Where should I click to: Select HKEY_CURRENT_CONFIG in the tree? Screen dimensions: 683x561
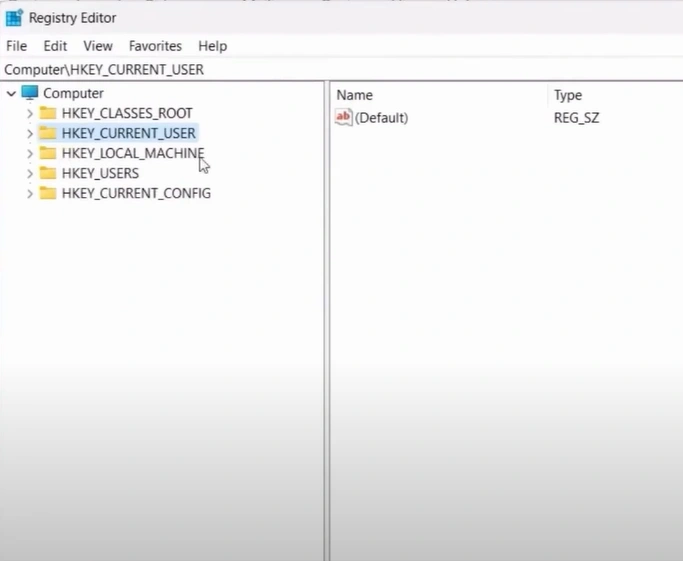click(136, 193)
